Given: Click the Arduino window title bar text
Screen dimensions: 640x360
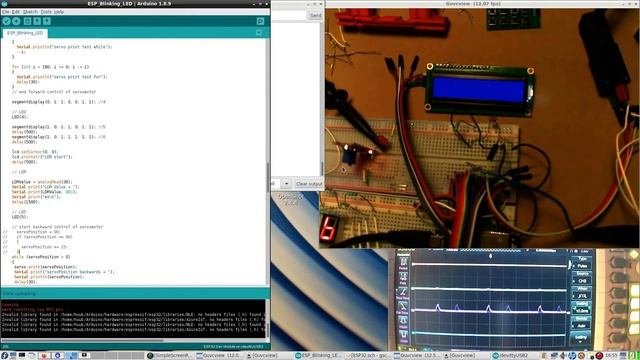Looking at the screenshot, I should 129,4.
